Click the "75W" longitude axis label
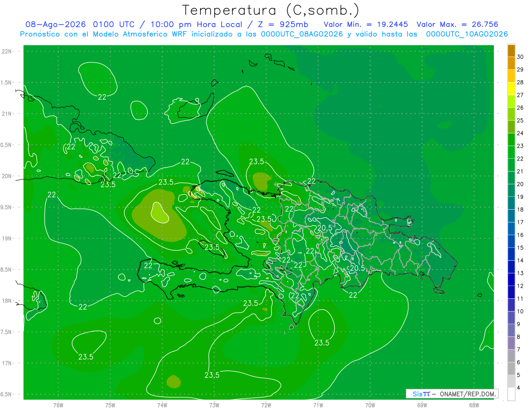 (110, 405)
